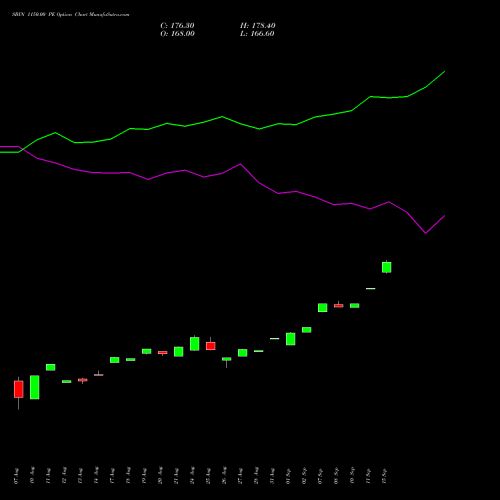Click the red candlestick above 25 Aug
This screenshot has height=500, width=500.
pos(211,346)
